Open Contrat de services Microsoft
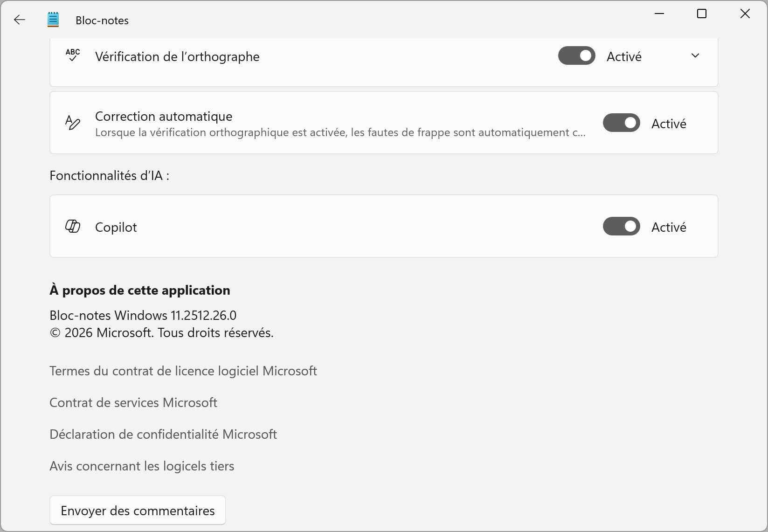This screenshot has height=532, width=768. pyautogui.click(x=133, y=403)
